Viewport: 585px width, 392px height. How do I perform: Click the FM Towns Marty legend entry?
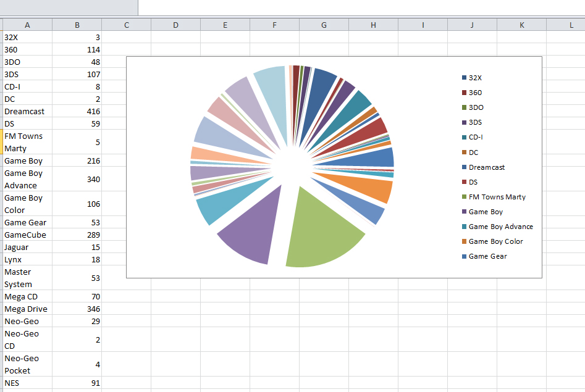[x=494, y=197]
